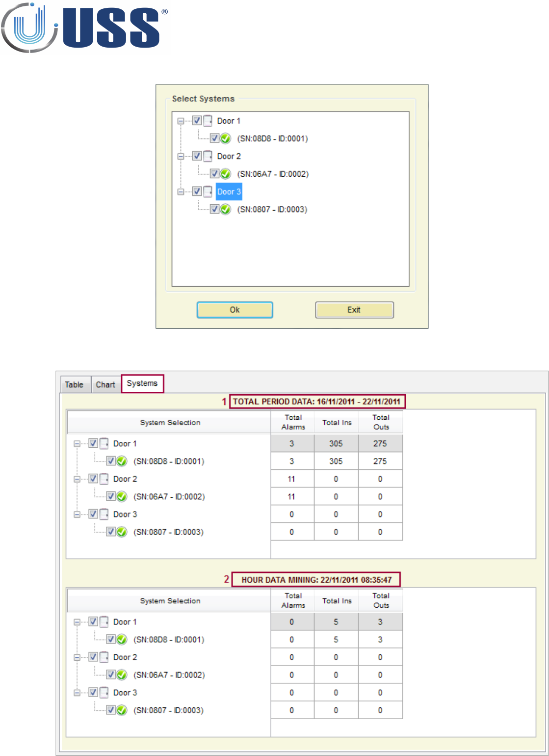This screenshot has height=756, width=549.
Task: Select the Systems tab
Action: [x=142, y=383]
